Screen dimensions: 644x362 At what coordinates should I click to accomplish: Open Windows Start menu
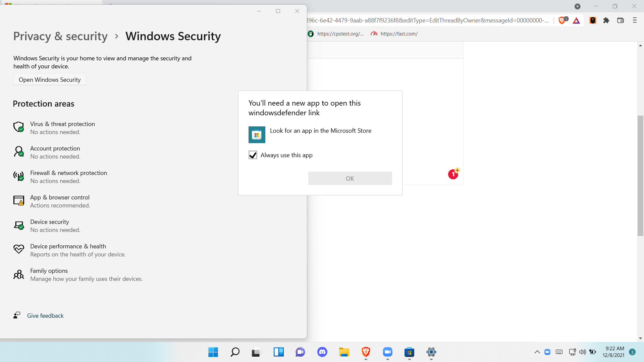point(213,352)
